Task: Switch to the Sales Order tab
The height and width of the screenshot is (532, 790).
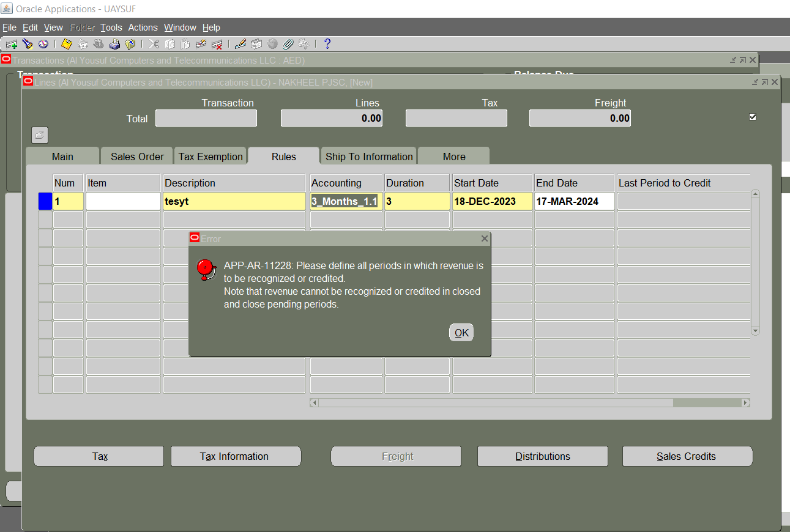Action: pos(136,156)
